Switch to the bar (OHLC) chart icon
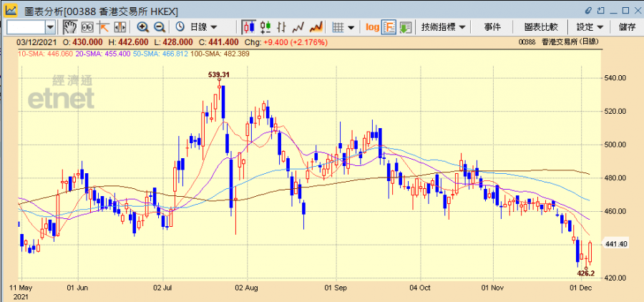This screenshot has width=644, height=302. [x=282, y=27]
